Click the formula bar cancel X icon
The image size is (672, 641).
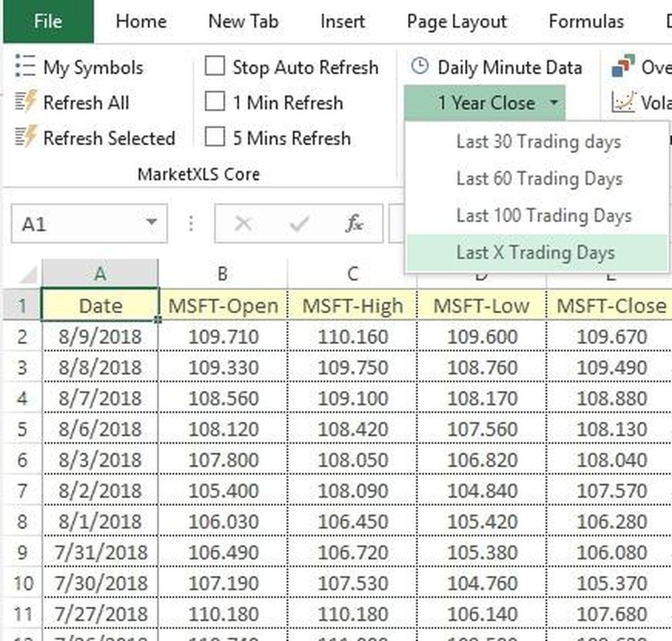coord(243,223)
